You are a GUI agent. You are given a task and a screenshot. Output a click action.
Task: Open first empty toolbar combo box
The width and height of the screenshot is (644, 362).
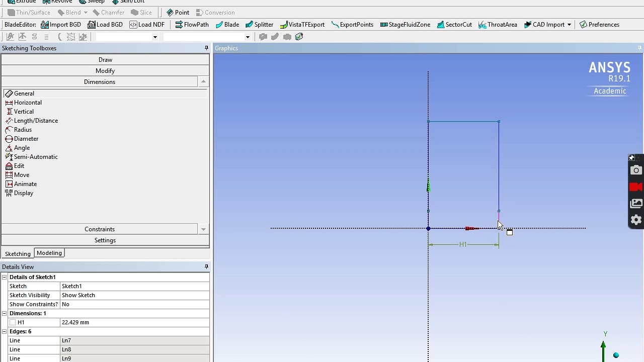(127, 37)
